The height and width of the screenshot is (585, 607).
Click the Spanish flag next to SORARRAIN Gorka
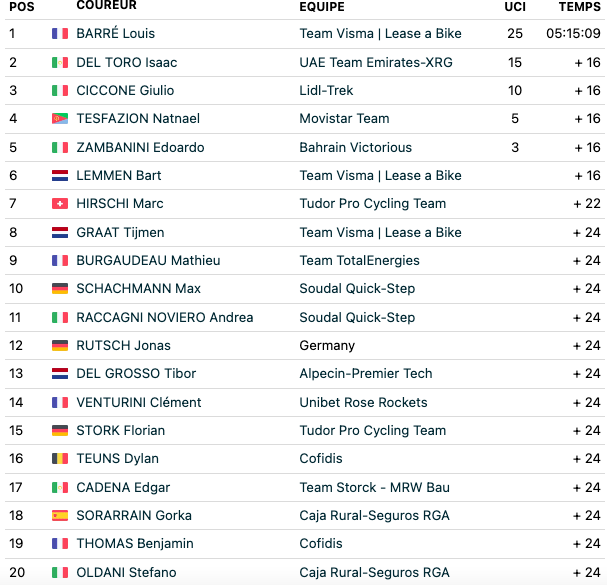[60, 516]
